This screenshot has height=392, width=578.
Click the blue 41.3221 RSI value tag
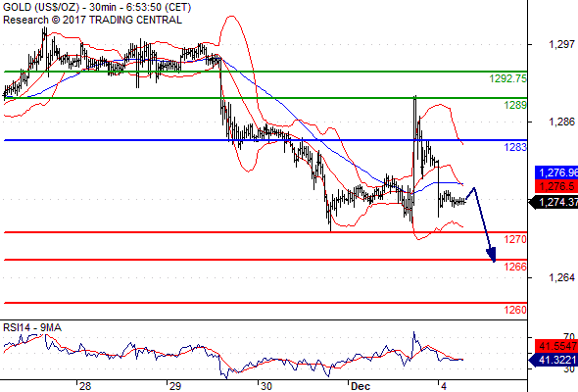tap(554, 360)
